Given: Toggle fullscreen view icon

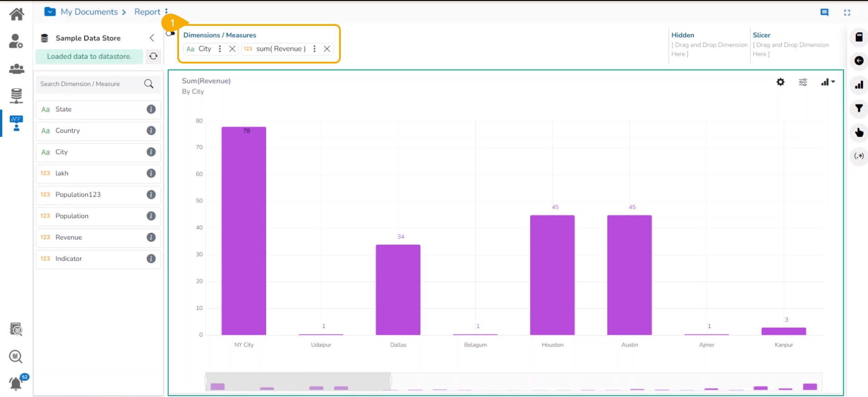Looking at the screenshot, I should (x=847, y=13).
